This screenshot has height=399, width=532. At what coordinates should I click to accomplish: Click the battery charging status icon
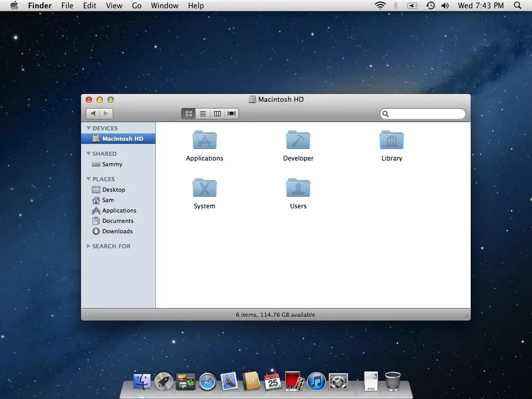click(x=412, y=5)
